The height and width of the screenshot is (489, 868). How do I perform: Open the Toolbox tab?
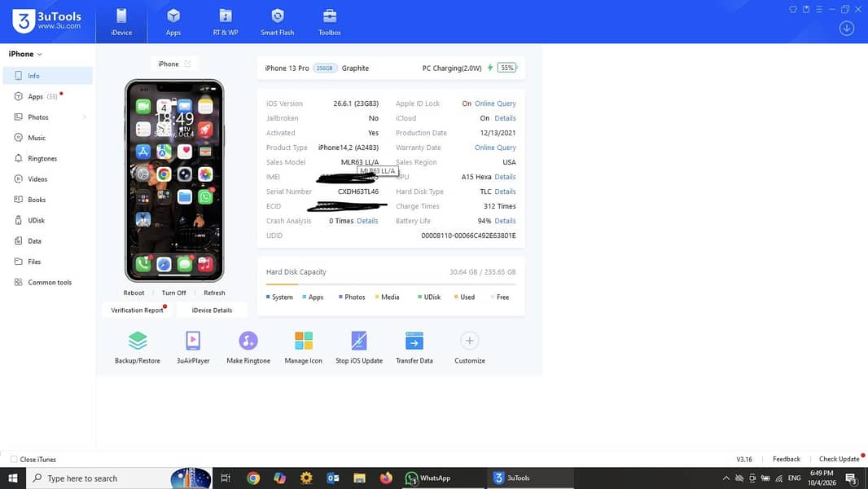coord(330,22)
